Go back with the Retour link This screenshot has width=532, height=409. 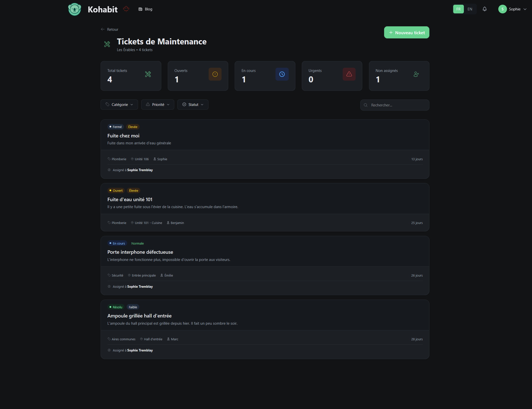point(110,30)
